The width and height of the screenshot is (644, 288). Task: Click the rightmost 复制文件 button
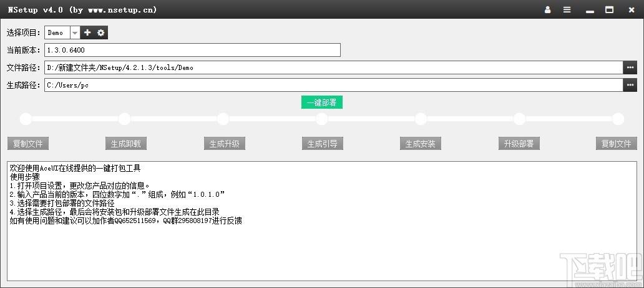pos(617,144)
